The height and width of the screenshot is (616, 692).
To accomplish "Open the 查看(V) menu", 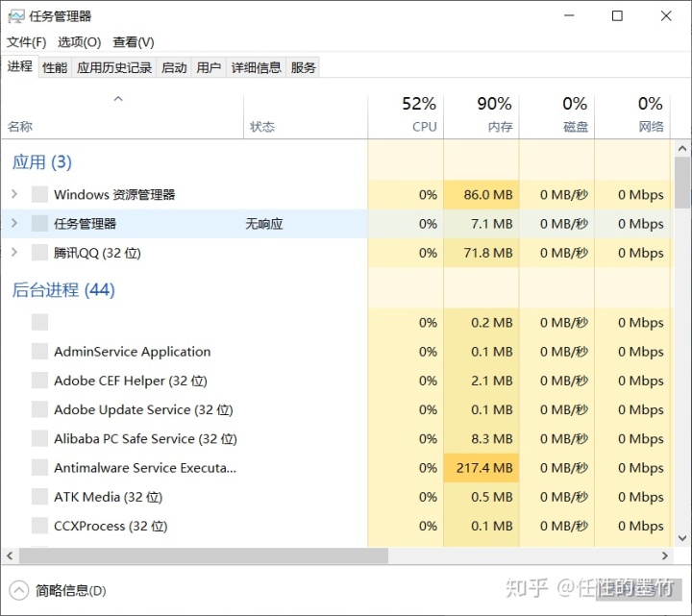I will point(134,42).
